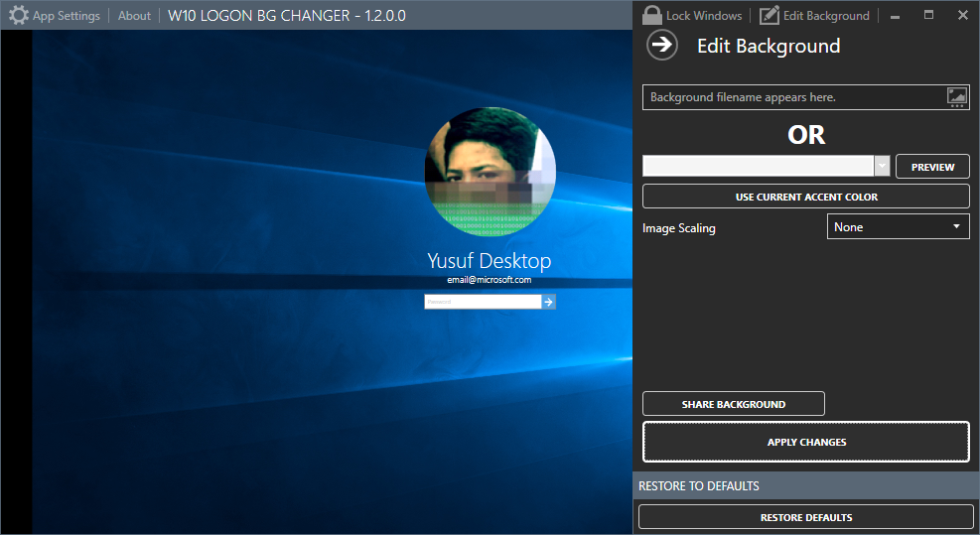Maximize the application window
Viewport: 980px width, 535px height.
[928, 15]
